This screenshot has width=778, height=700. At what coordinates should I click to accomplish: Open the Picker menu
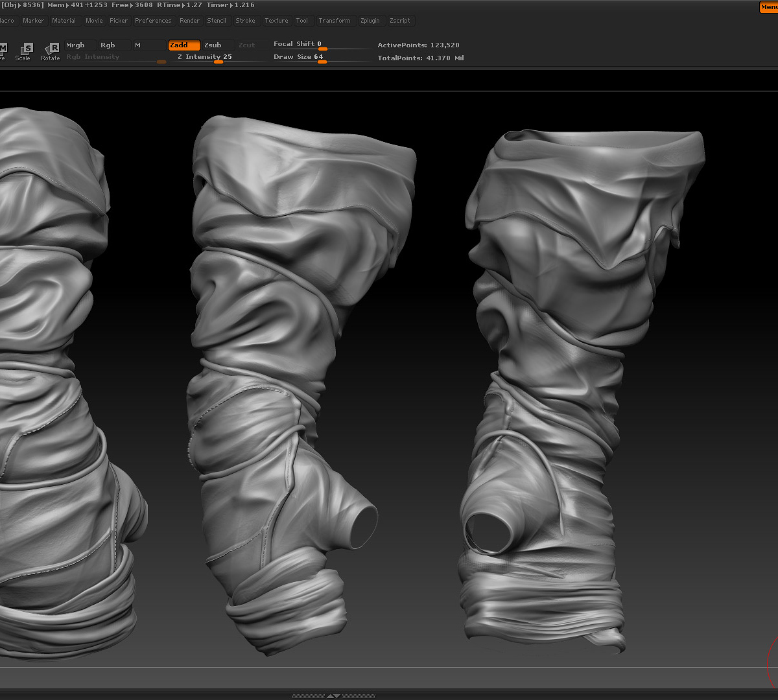point(119,21)
